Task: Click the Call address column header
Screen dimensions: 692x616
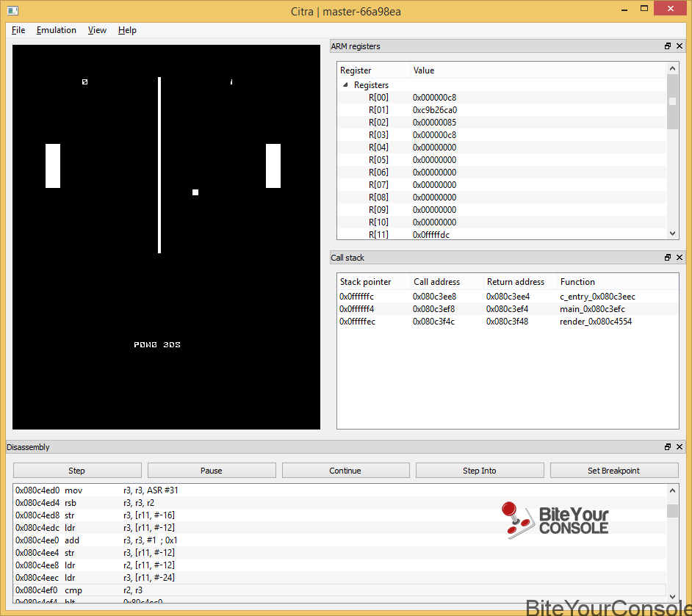Action: click(x=447, y=282)
